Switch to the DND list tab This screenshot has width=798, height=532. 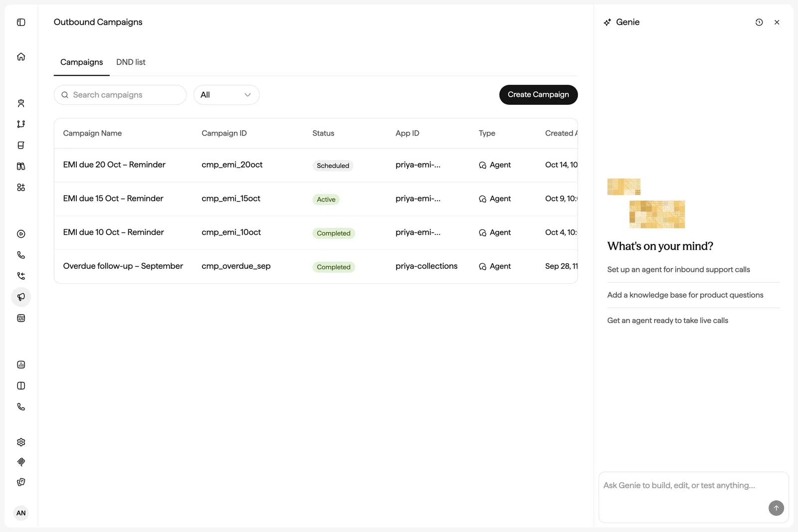tap(131, 62)
